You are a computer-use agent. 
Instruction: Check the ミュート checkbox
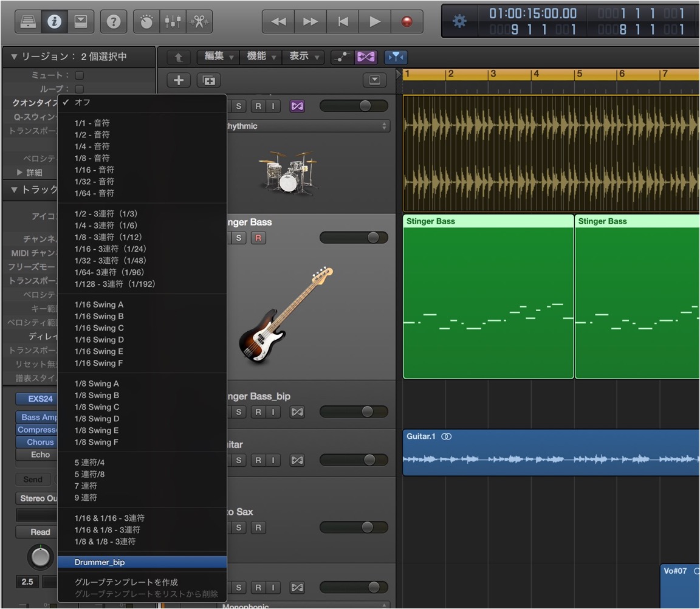pyautogui.click(x=80, y=75)
